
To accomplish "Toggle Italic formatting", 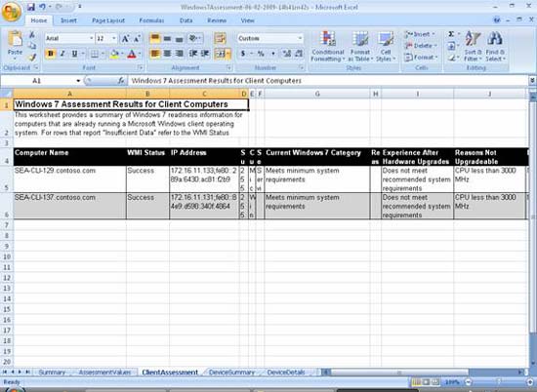I will (x=62, y=54).
